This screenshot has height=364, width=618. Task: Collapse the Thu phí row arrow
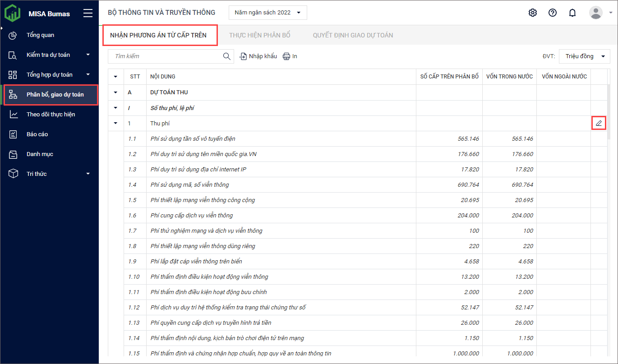pyautogui.click(x=116, y=123)
